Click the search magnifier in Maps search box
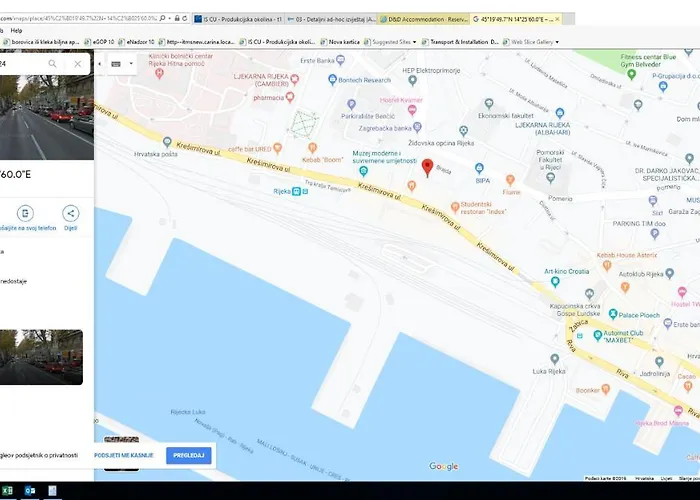The height and width of the screenshot is (500, 700). (x=53, y=64)
